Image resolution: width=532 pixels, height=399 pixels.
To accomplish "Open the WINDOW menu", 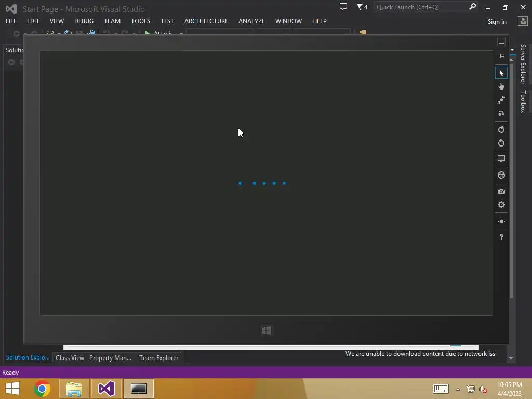I will pyautogui.click(x=288, y=21).
